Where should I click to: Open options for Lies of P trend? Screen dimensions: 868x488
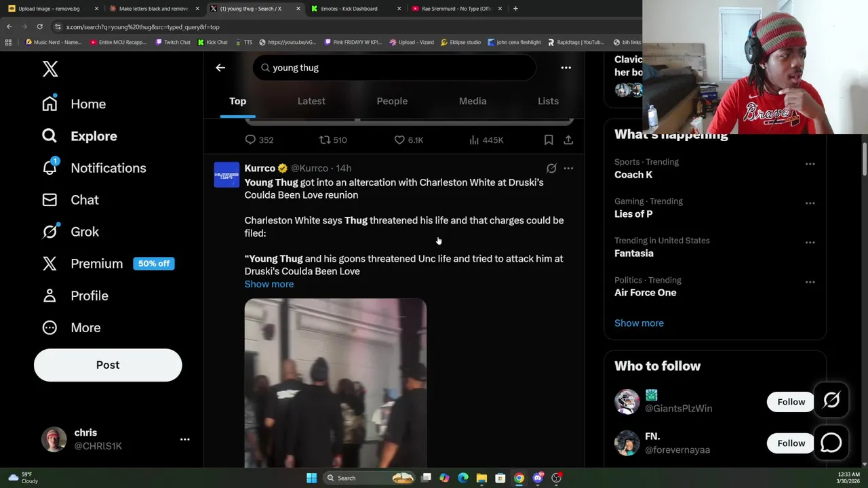pyautogui.click(x=810, y=203)
